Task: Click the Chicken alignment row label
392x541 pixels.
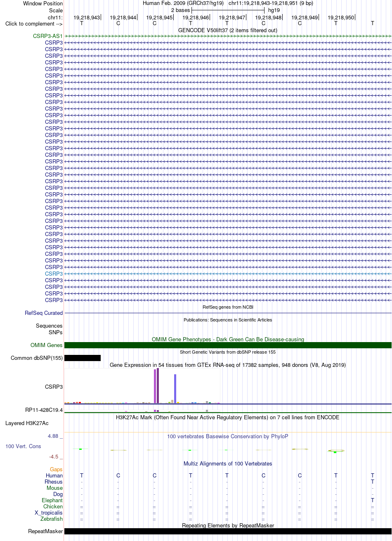Action: pos(53,507)
